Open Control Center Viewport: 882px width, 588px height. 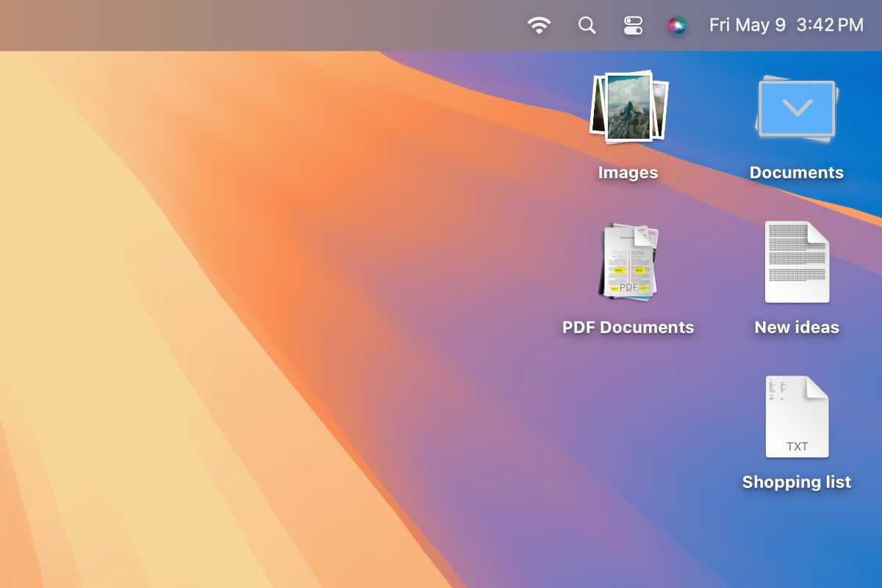(632, 24)
